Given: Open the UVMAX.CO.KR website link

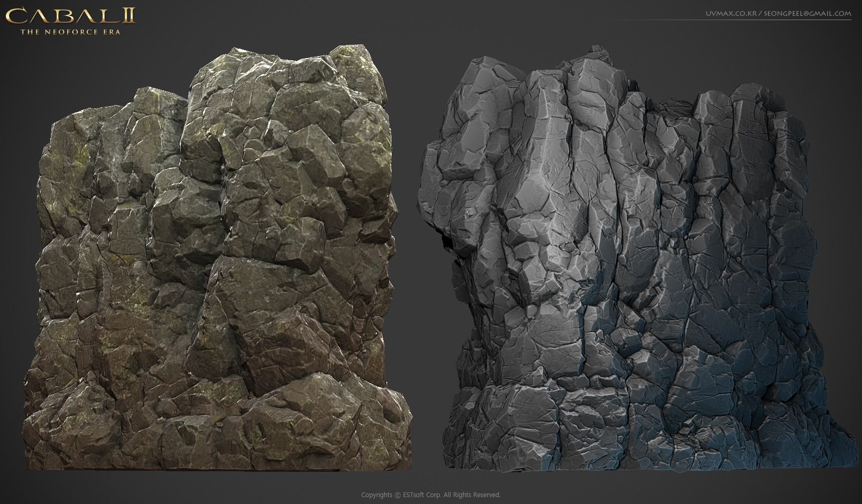Looking at the screenshot, I should tap(731, 13).
